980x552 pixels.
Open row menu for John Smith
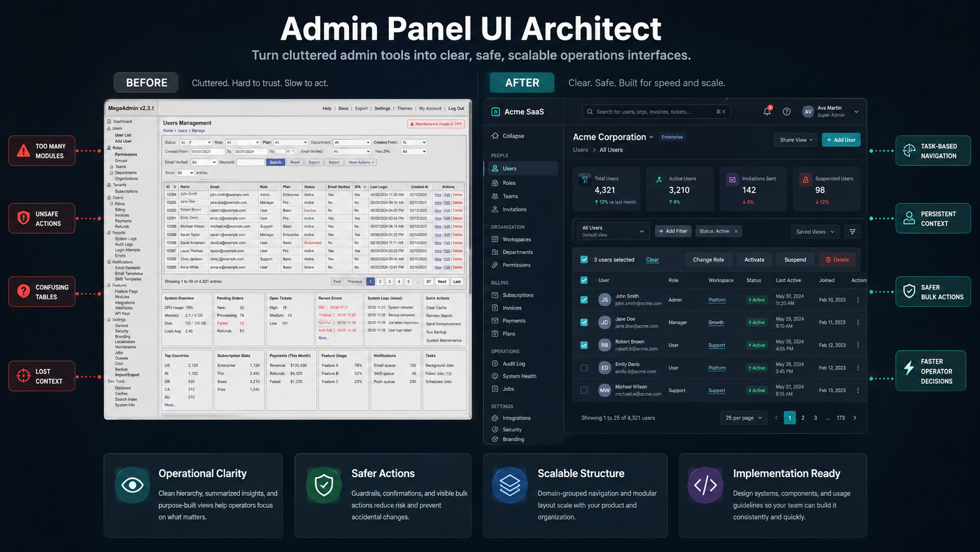click(858, 300)
